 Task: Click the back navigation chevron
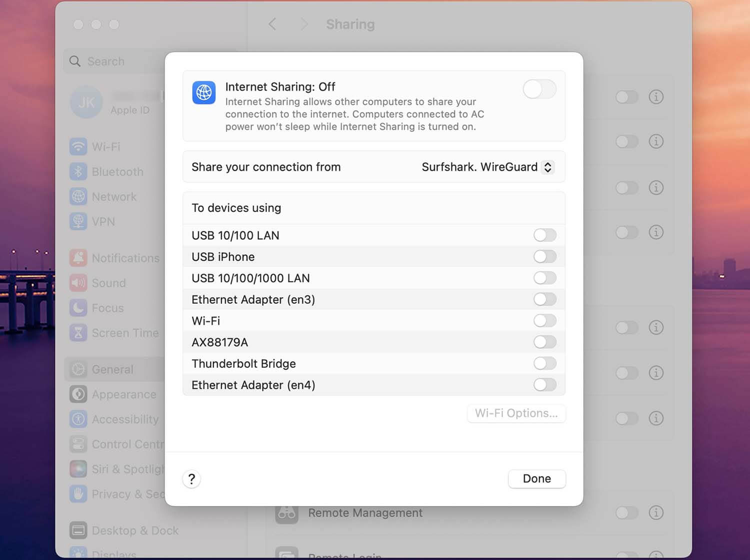click(x=272, y=23)
